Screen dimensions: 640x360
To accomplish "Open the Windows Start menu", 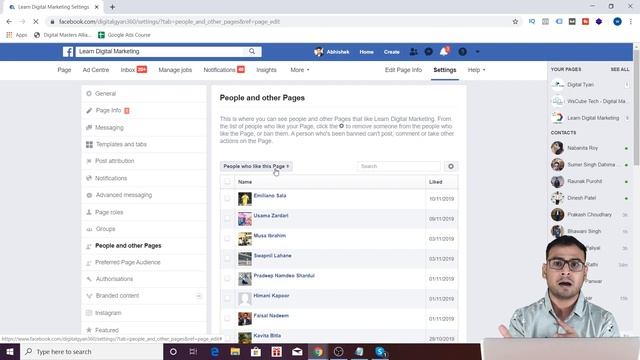I will [x=10, y=351].
